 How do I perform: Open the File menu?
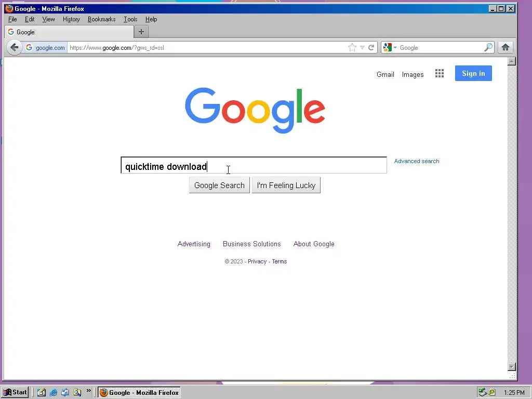click(12, 19)
